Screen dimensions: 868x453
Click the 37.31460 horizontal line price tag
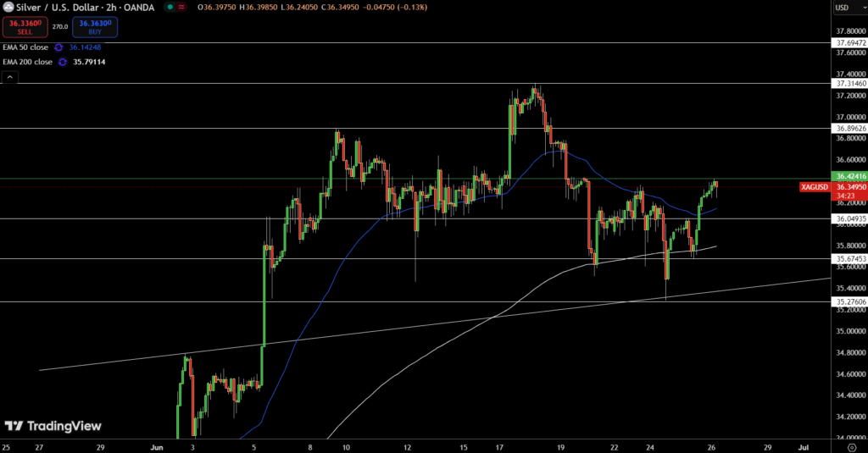click(x=850, y=84)
